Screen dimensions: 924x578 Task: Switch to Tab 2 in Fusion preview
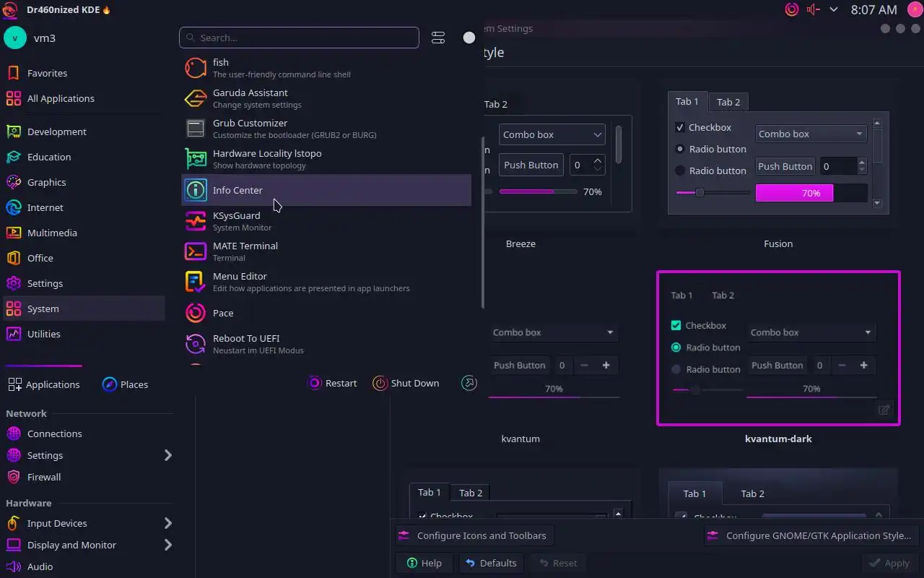[728, 102]
